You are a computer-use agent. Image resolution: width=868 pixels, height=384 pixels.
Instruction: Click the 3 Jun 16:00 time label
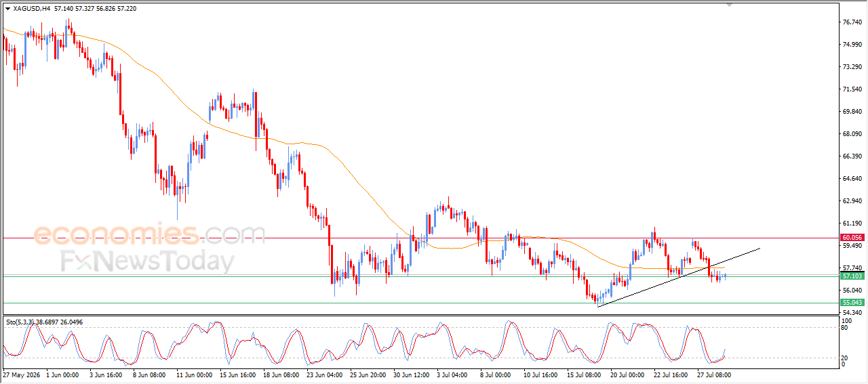coord(104,374)
